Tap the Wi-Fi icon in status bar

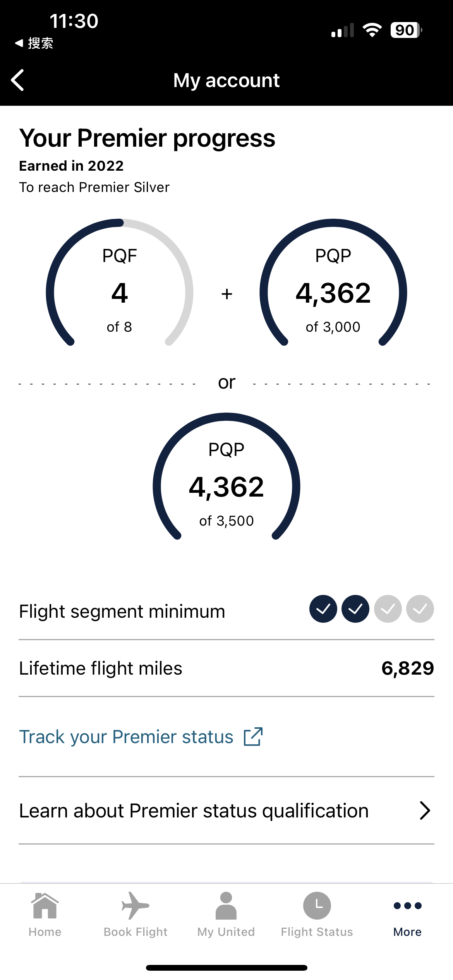(372, 30)
